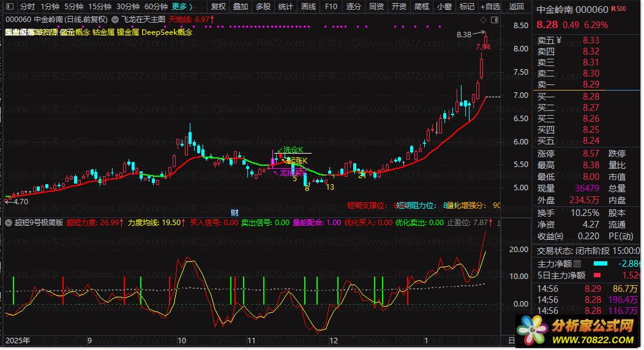Viewport: 644px width, 350px height.
Task: Open sub-chart indicator dropdown arrow
Action: pos(8,222)
